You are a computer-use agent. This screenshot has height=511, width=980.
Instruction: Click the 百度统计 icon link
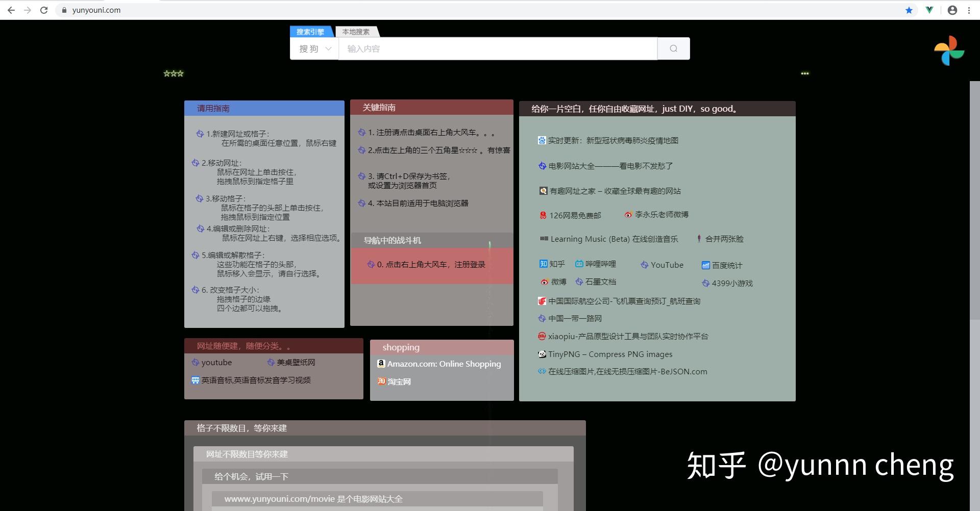point(722,265)
